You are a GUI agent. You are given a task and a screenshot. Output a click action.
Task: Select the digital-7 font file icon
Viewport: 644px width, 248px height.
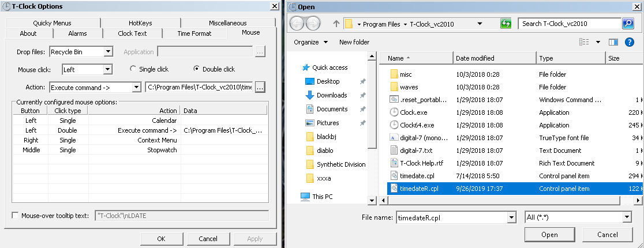click(x=394, y=138)
